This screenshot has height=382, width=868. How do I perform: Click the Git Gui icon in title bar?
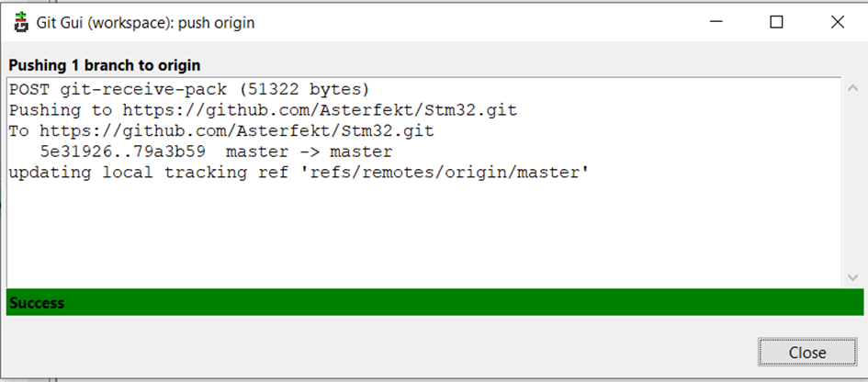coord(20,23)
